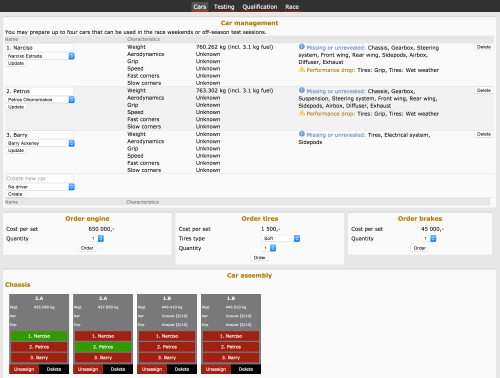Click warning icon in Narciso performance drop
500x378 pixels.
[302, 69]
